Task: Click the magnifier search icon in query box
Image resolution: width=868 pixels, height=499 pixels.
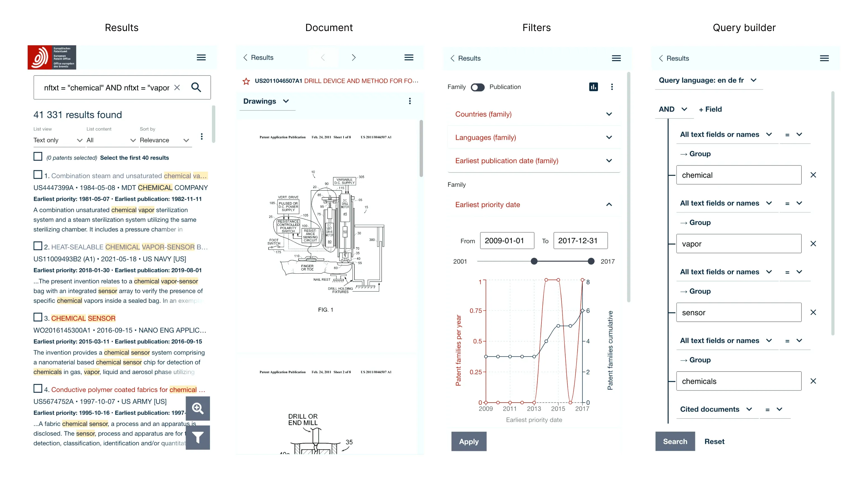Action: pos(196,87)
